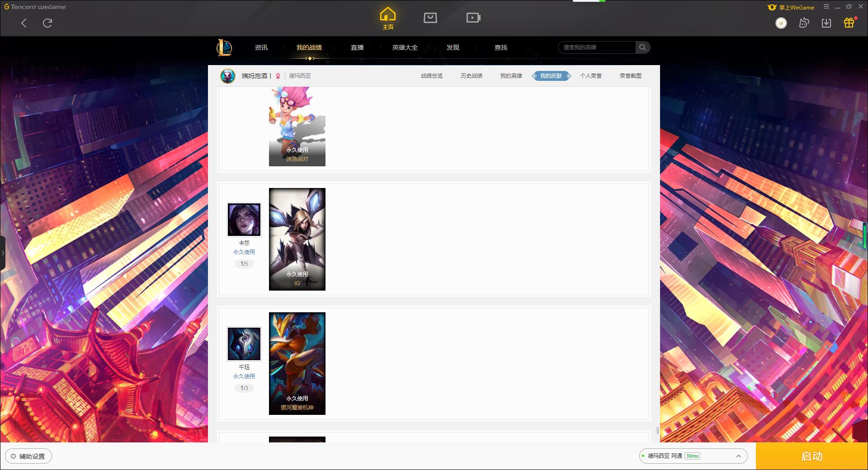Click the Tencent WeGame logo

tap(35, 7)
